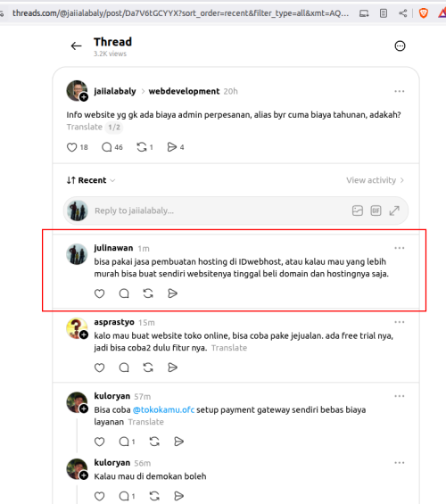Screen dimensions: 446x504
Task: Open the circled more options icon beside Thread
Action: click(400, 46)
